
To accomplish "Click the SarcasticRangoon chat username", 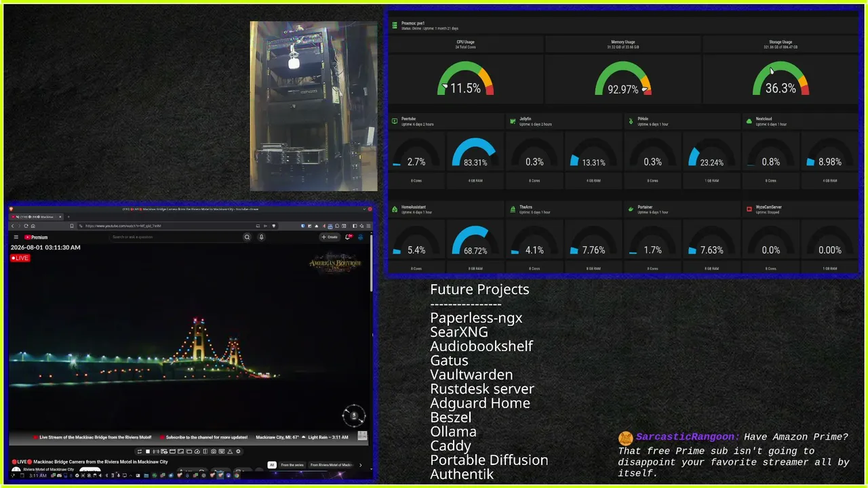I will [687, 437].
